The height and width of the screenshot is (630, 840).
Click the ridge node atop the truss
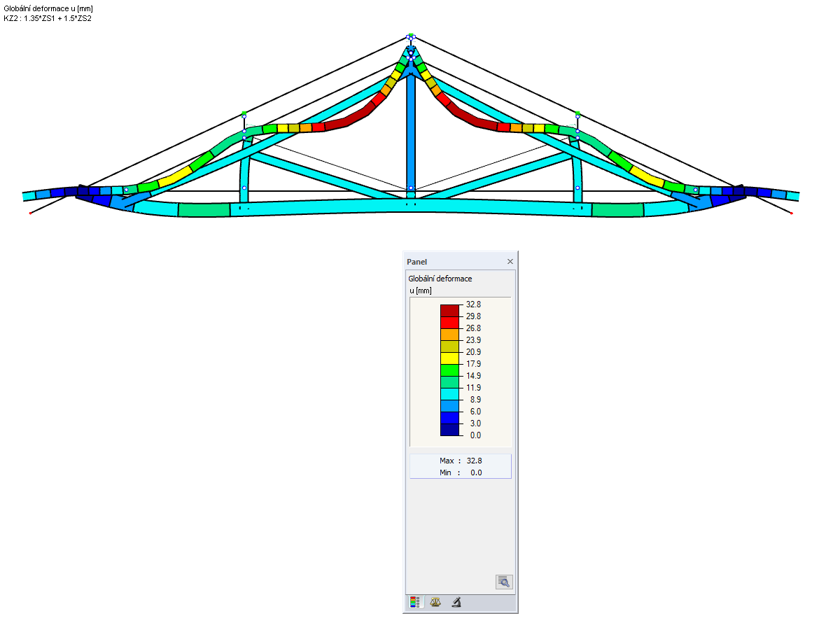click(411, 36)
